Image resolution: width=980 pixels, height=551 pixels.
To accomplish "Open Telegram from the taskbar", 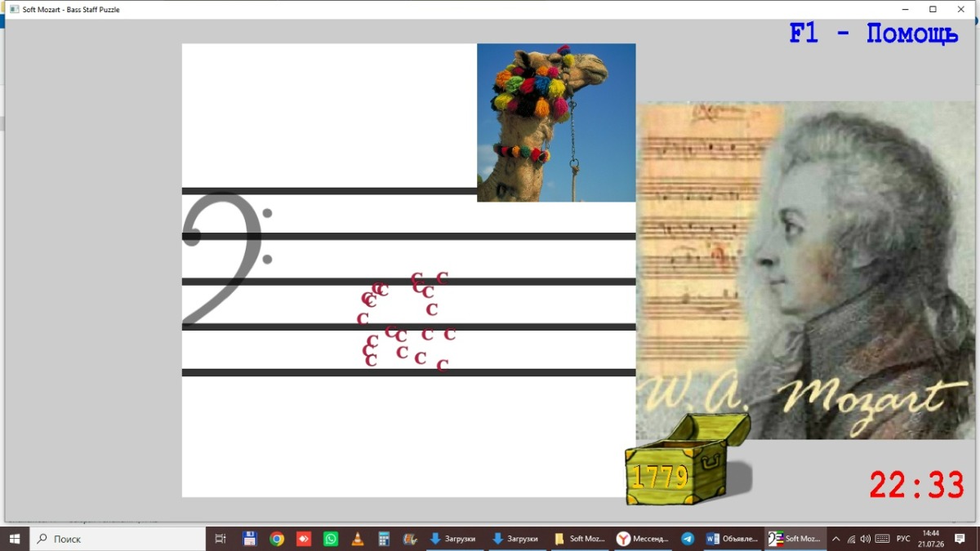I will point(688,539).
